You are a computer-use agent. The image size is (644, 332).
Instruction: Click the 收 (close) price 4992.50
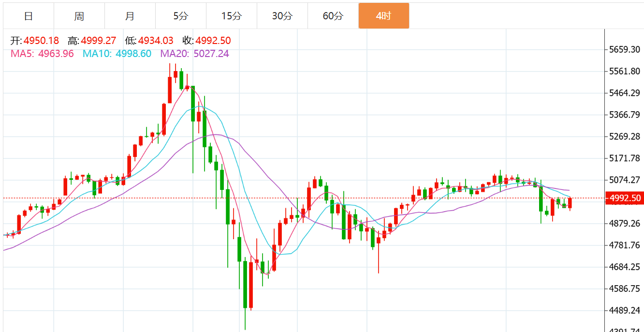[x=213, y=41]
